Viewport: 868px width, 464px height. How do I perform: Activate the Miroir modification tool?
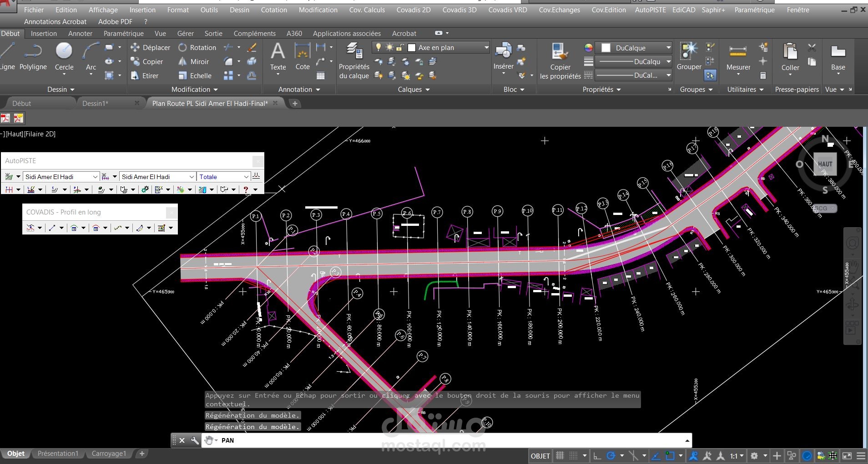point(195,61)
